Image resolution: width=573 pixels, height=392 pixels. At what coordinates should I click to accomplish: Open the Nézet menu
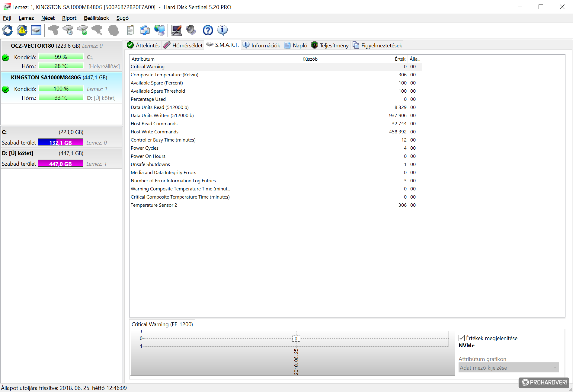pyautogui.click(x=48, y=18)
